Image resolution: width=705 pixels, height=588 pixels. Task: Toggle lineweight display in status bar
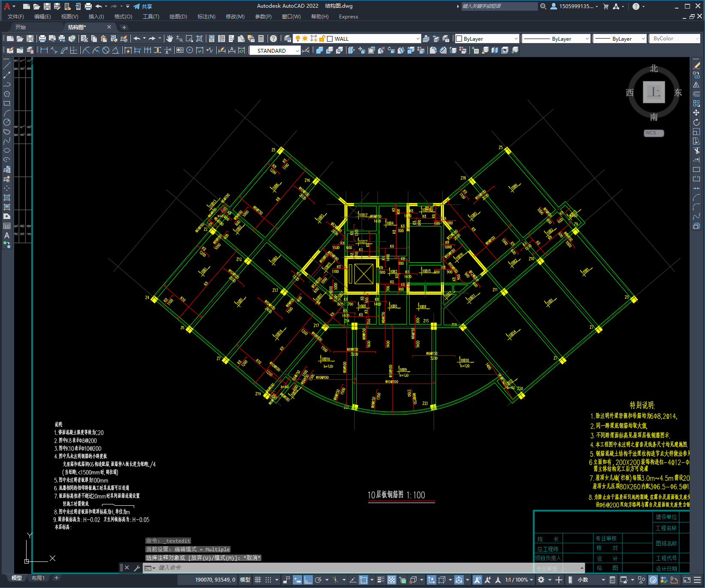[x=381, y=580]
